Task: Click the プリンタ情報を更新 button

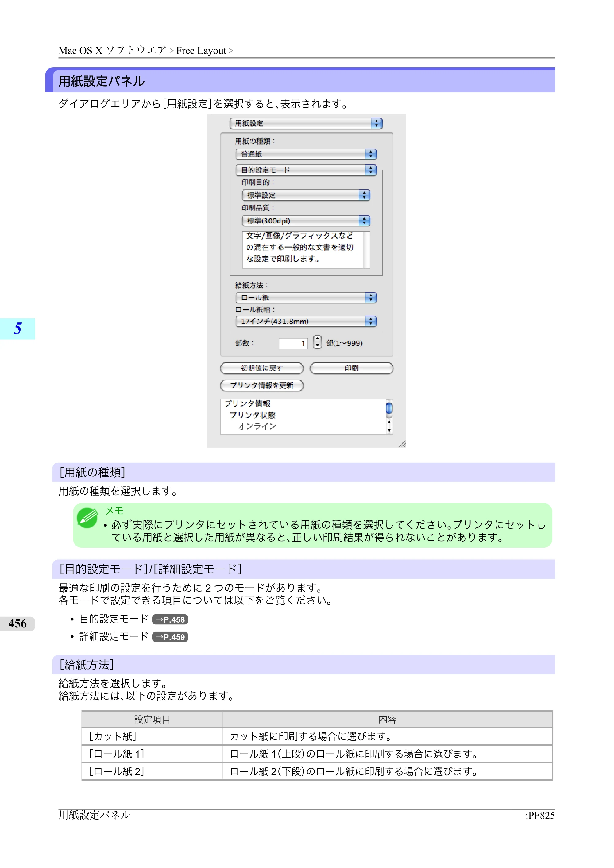Action: click(x=262, y=385)
